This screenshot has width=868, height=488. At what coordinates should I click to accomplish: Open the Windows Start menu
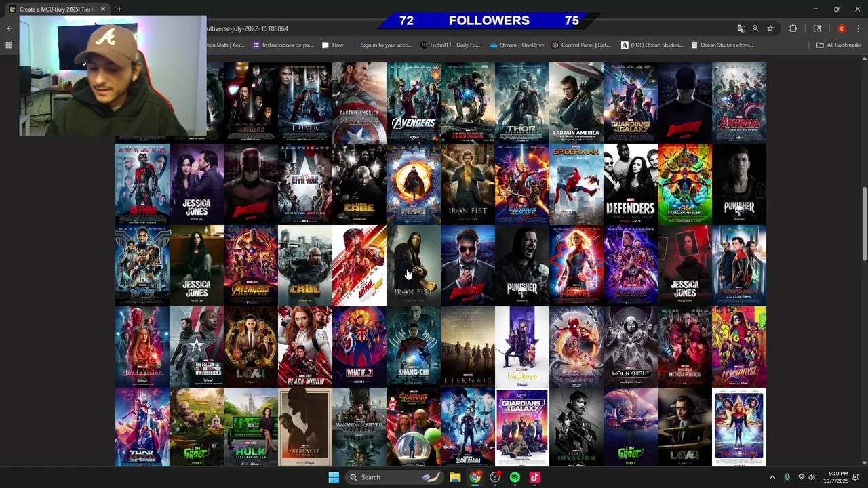(x=334, y=477)
